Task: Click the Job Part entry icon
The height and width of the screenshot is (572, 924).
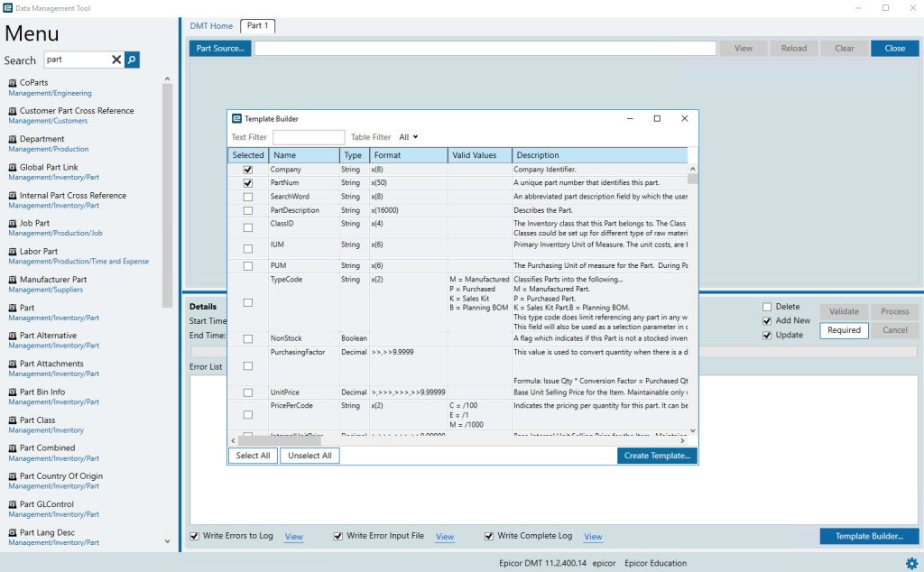Action: tap(13, 224)
